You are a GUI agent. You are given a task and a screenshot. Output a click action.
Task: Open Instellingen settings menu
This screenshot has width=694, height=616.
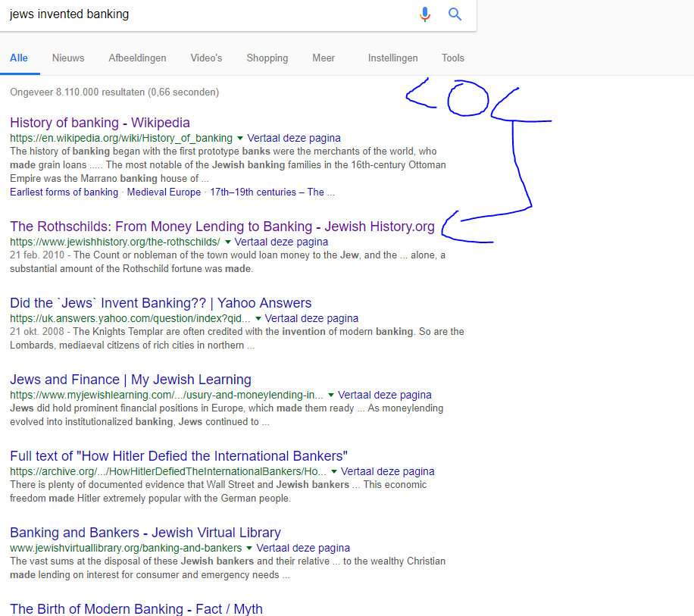point(393,58)
